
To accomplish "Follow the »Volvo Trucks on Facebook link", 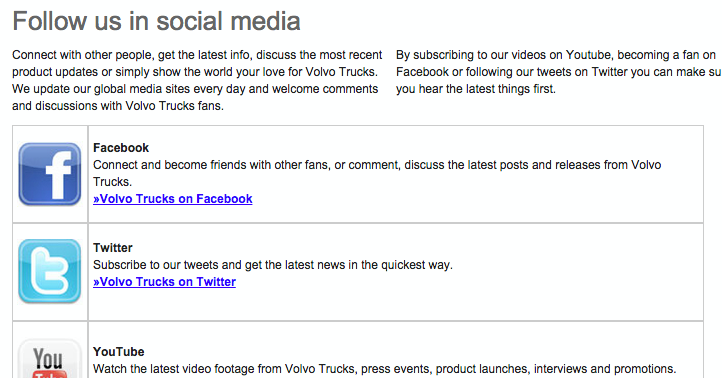I will tap(173, 199).
